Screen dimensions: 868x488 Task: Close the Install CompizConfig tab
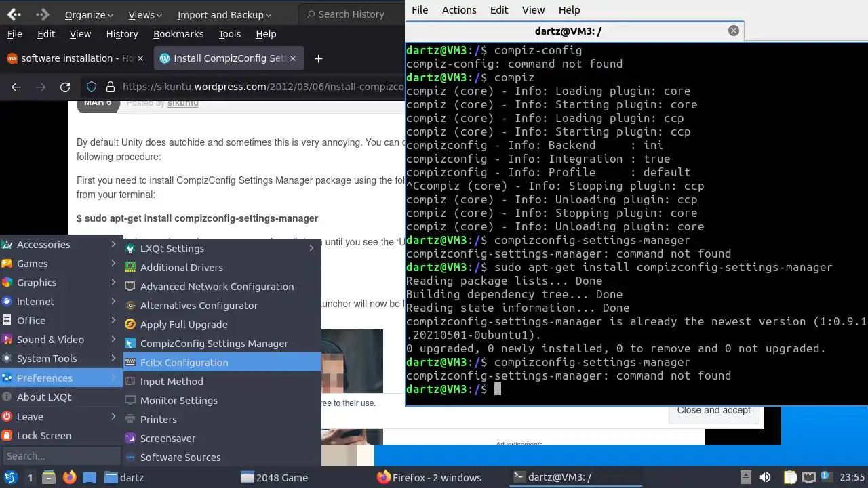(x=293, y=58)
